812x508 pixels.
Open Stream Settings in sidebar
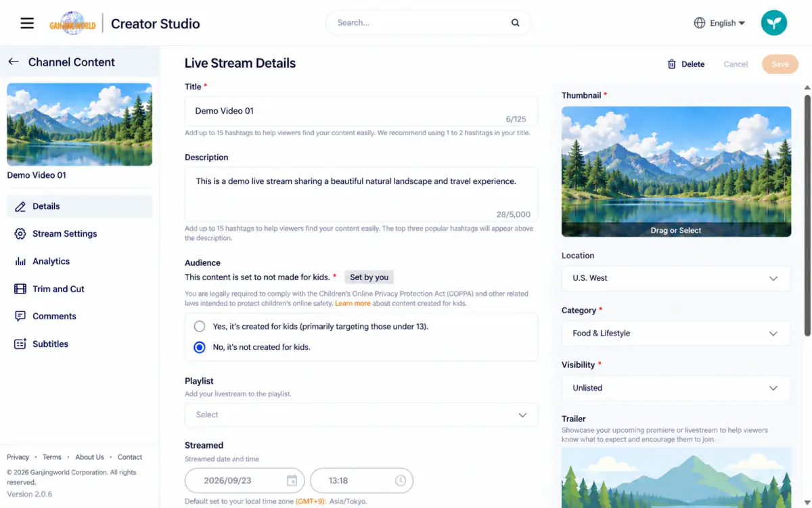point(79,233)
